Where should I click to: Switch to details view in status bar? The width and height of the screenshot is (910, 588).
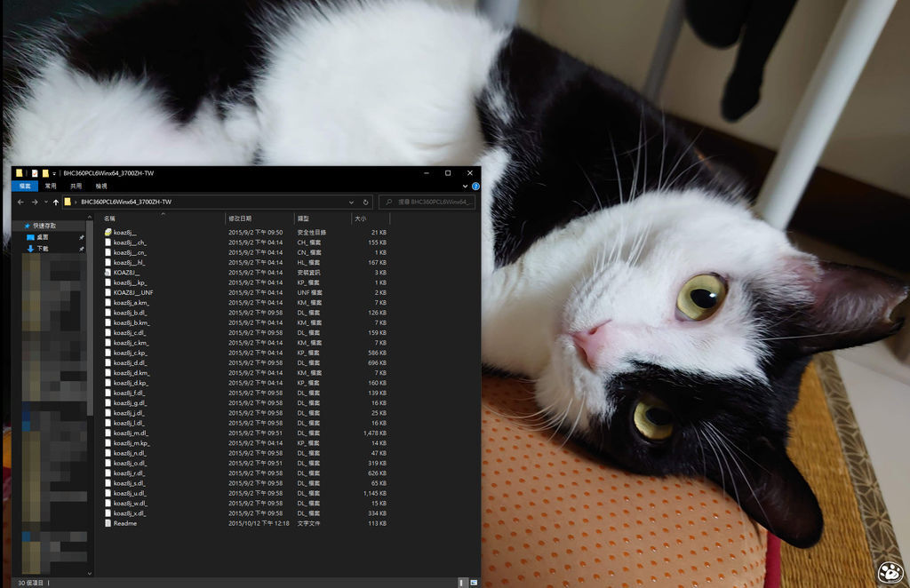click(x=462, y=582)
